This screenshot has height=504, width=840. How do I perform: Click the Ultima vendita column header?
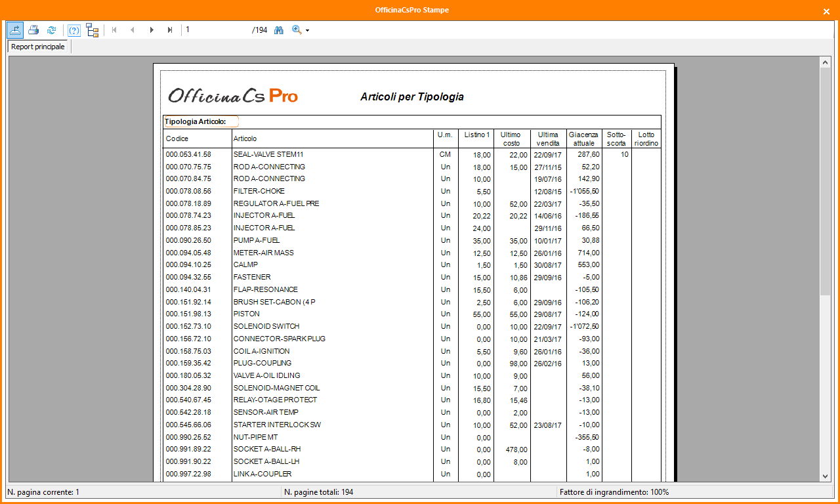coord(548,139)
